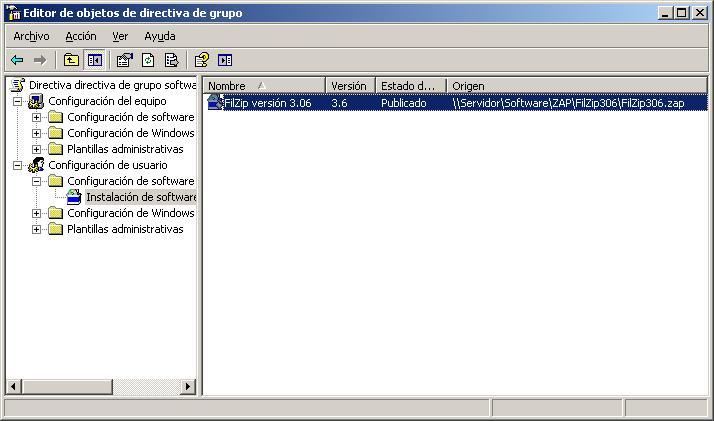Select Instalación de software tree item
Screen dimensions: 714x421
pyautogui.click(x=140, y=197)
